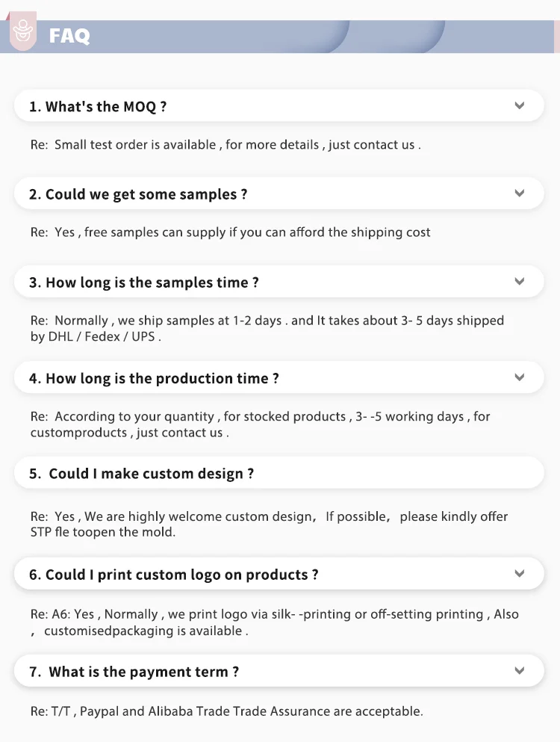Click "Could I print custom logo" question title
Image resolution: width=560 pixels, height=742 pixels.
174,575
